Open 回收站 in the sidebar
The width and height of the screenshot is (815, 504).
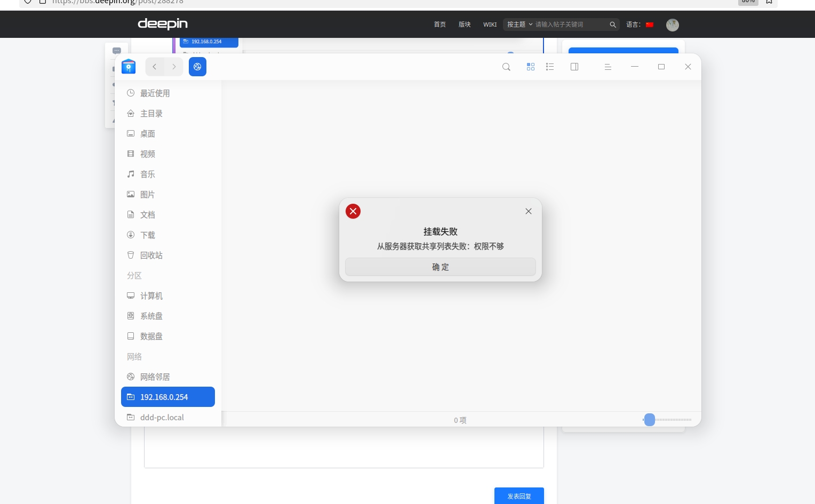tap(168, 255)
